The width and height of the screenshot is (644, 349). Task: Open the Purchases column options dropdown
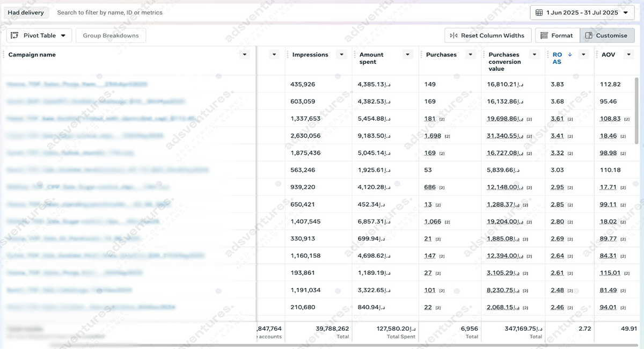pyautogui.click(x=471, y=55)
